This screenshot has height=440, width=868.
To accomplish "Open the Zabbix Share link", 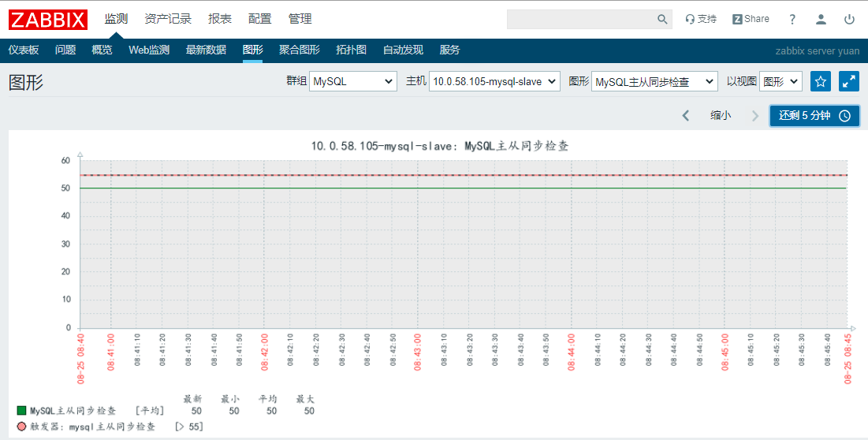I will [751, 20].
